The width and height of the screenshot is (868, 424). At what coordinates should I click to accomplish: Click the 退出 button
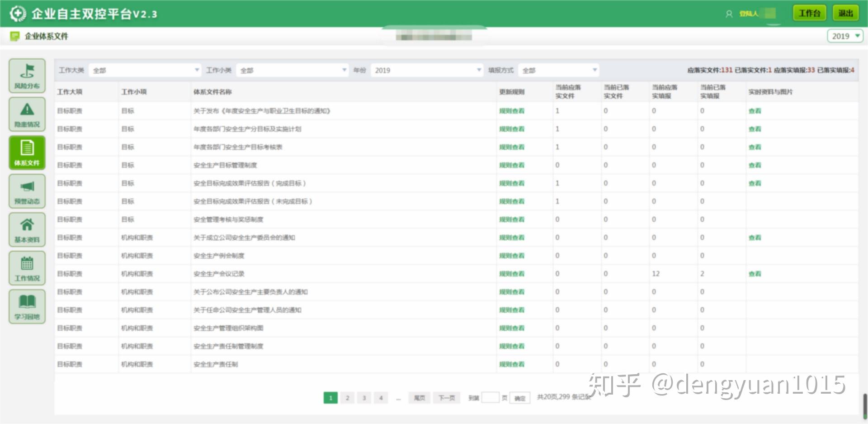(x=845, y=13)
